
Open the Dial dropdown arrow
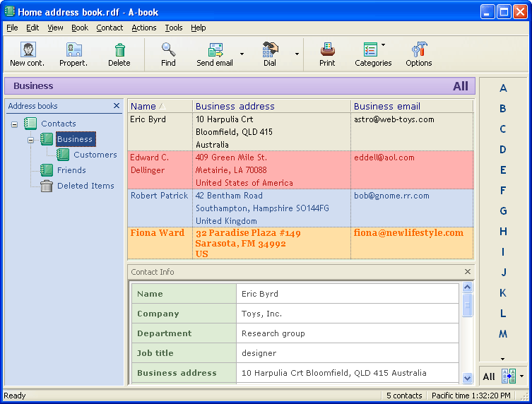pyautogui.click(x=297, y=54)
